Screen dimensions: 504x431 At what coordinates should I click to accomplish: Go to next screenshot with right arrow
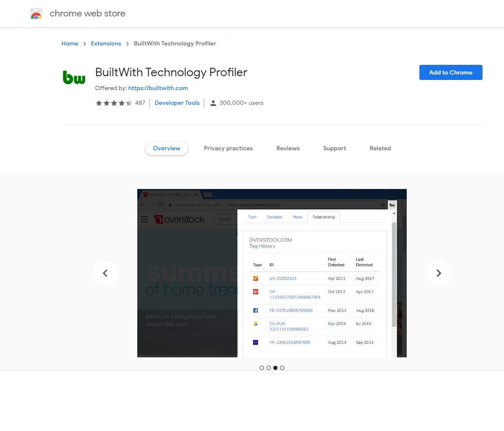439,273
